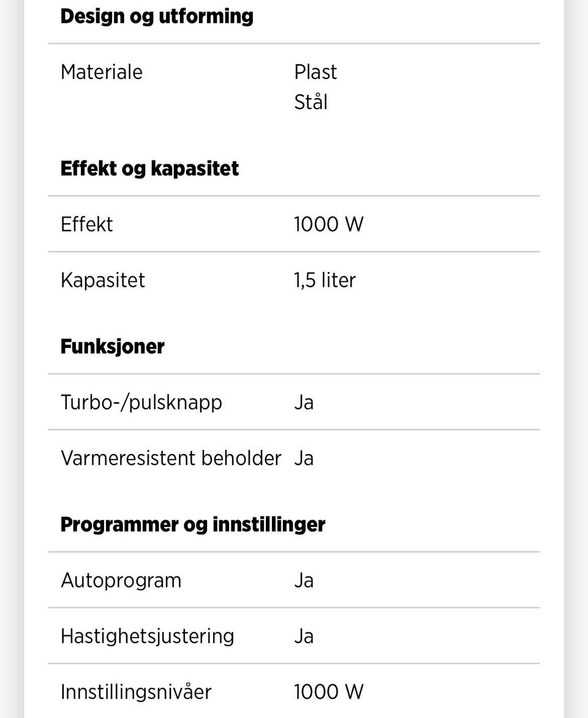The width and height of the screenshot is (588, 718).
Task: Select the 'Design og utforming' heading
Action: (157, 17)
